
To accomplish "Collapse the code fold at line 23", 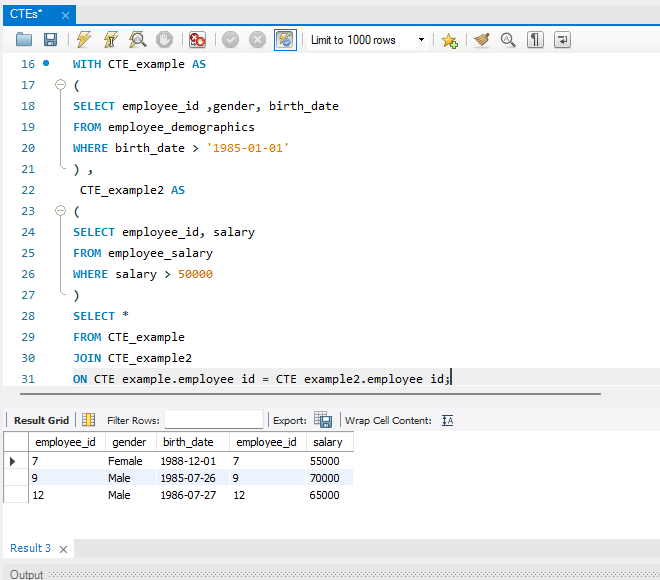I will click(x=61, y=210).
